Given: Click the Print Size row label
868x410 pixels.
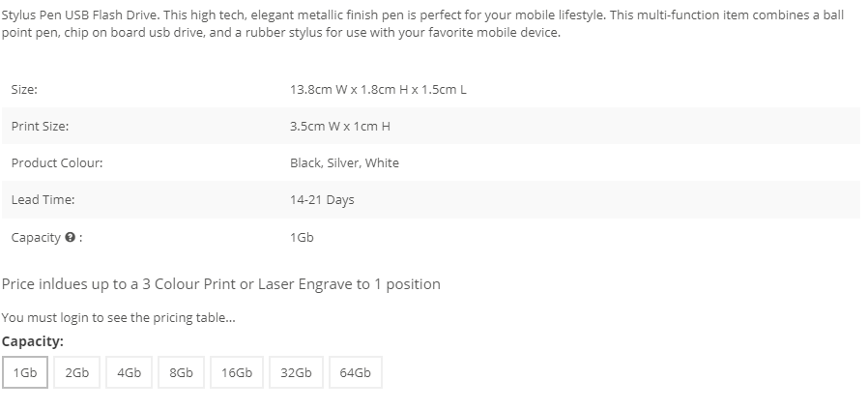Looking at the screenshot, I should [40, 126].
